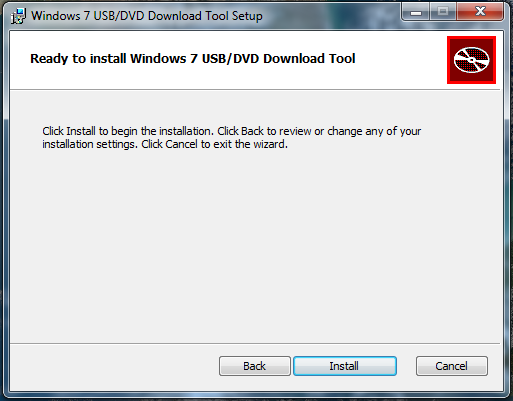
Task: Click the "Windows 7 USB/DVD Download Tool Setup" title
Action: tap(147, 16)
